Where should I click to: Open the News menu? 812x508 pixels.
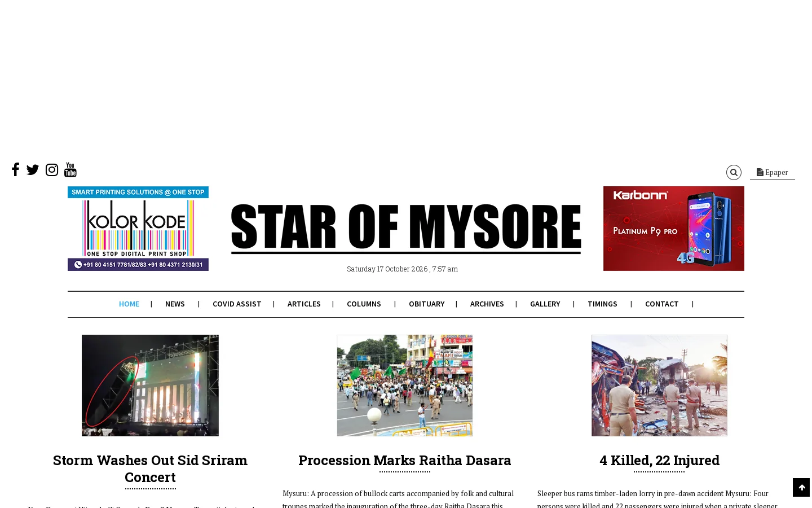tap(175, 304)
